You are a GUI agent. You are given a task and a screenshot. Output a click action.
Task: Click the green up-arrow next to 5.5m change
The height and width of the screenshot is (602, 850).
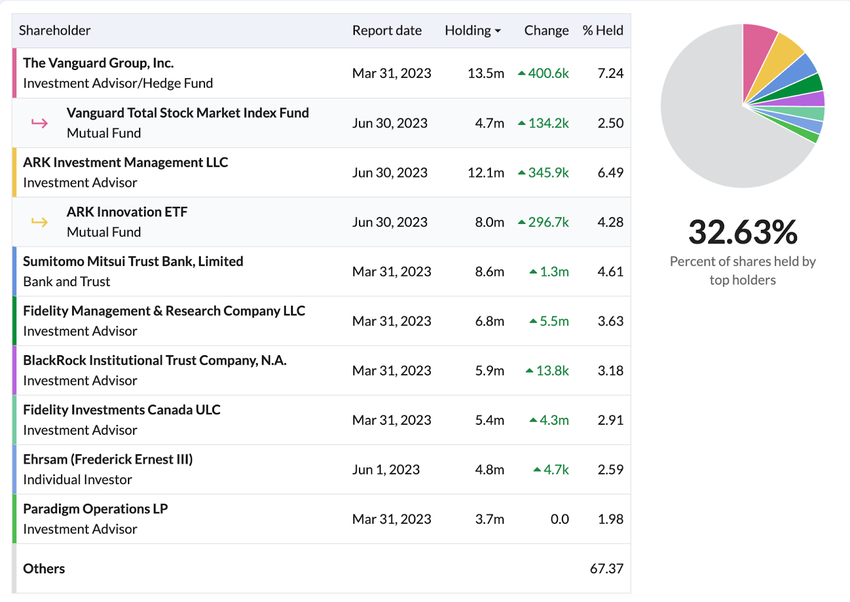(533, 321)
